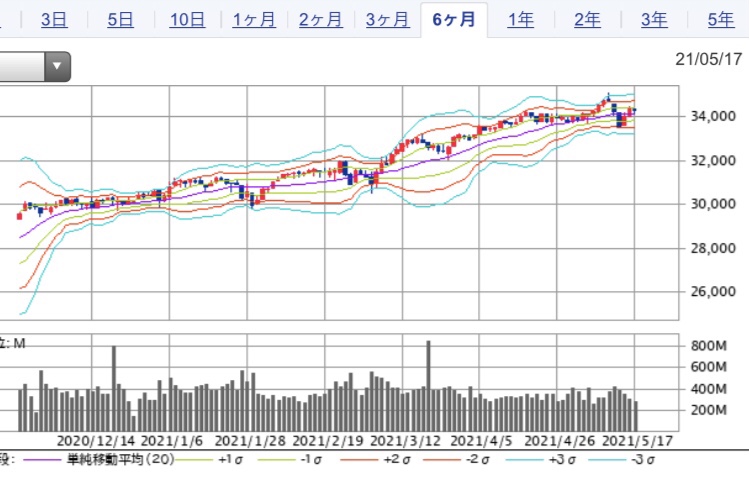Select the 5日 period tab

120,20
